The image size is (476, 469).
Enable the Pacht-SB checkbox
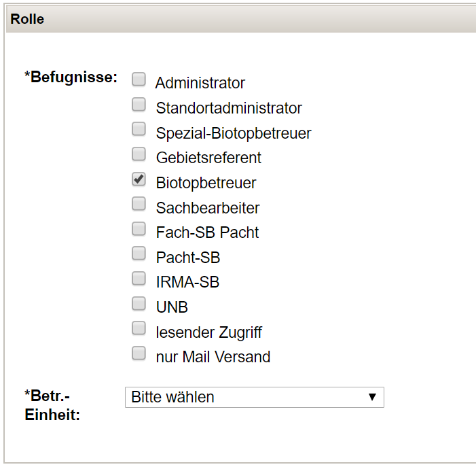[139, 254]
